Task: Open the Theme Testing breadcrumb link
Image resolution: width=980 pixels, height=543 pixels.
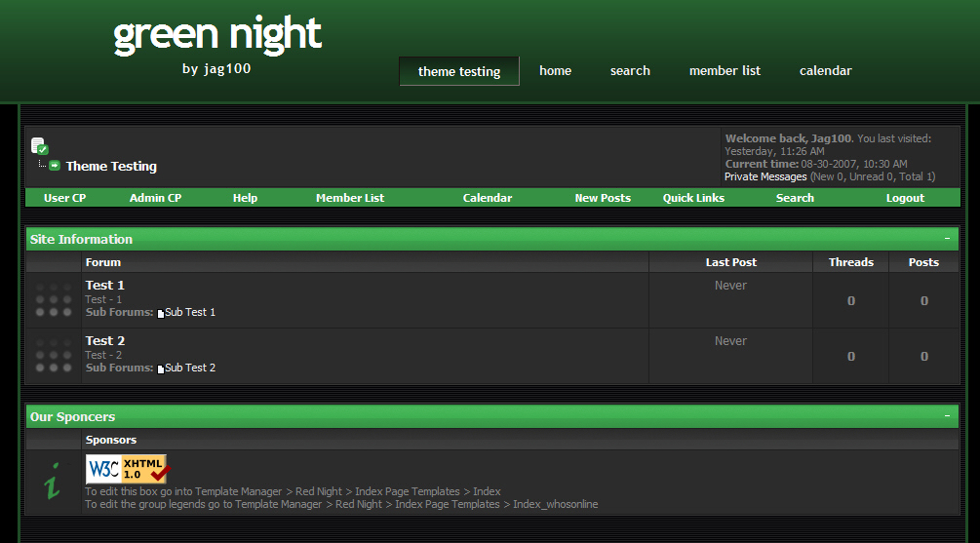Action: (x=111, y=166)
